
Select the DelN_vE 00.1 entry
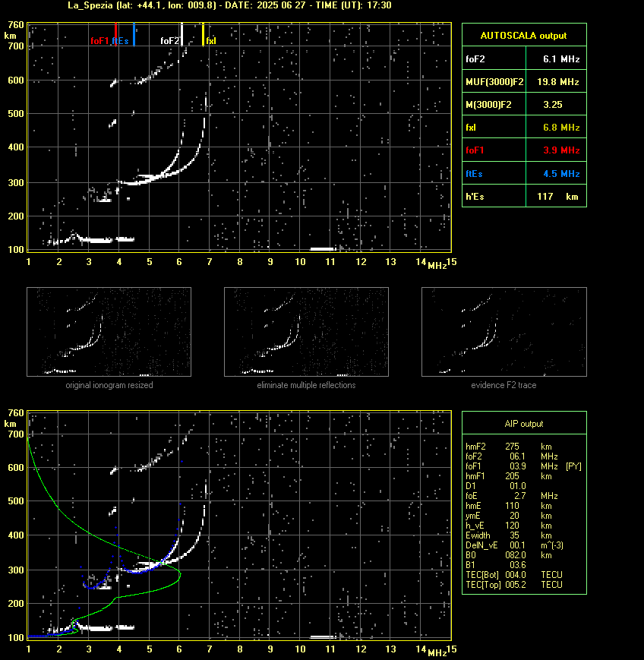(514, 545)
